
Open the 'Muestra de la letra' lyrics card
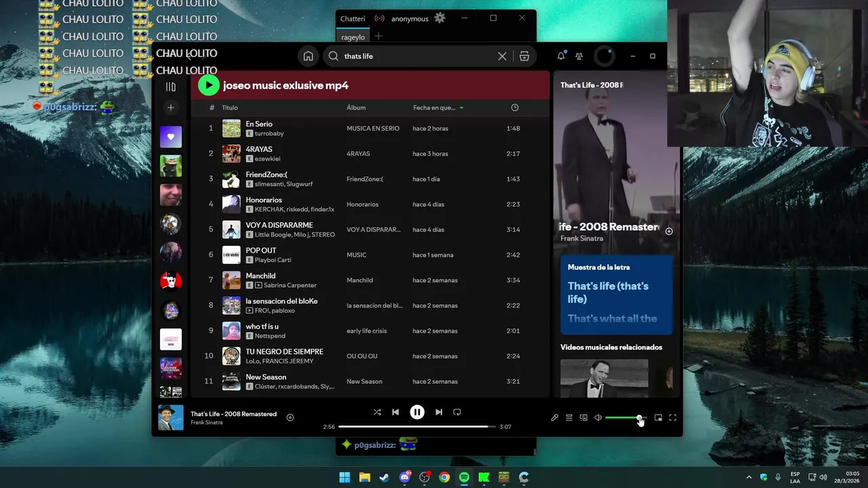[x=616, y=295]
